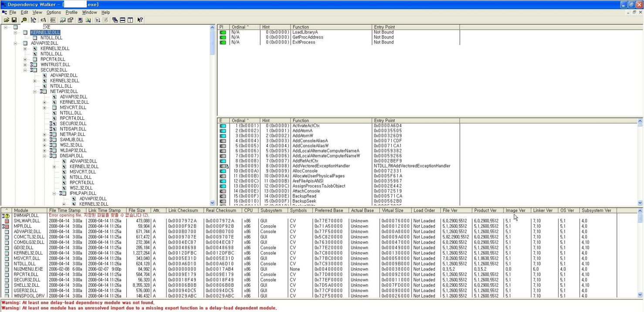This screenshot has height=312, width=644.
Task: Select the AllocConsole export row
Action: click(x=338, y=171)
